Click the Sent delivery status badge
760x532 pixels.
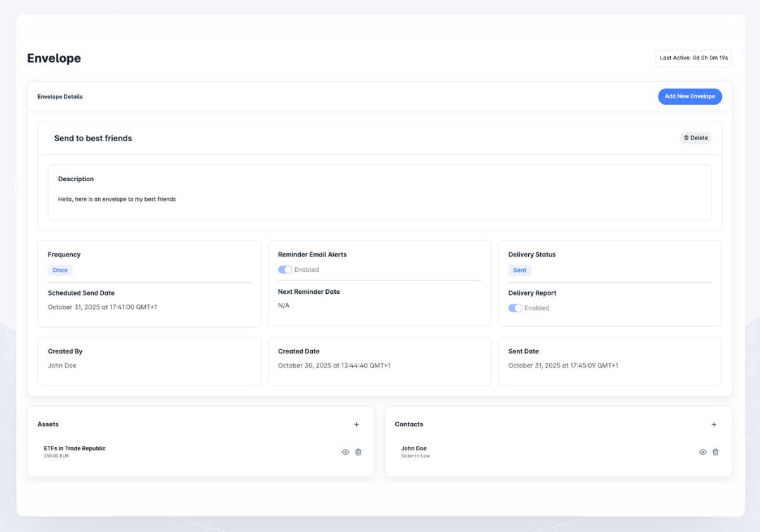tap(519, 270)
